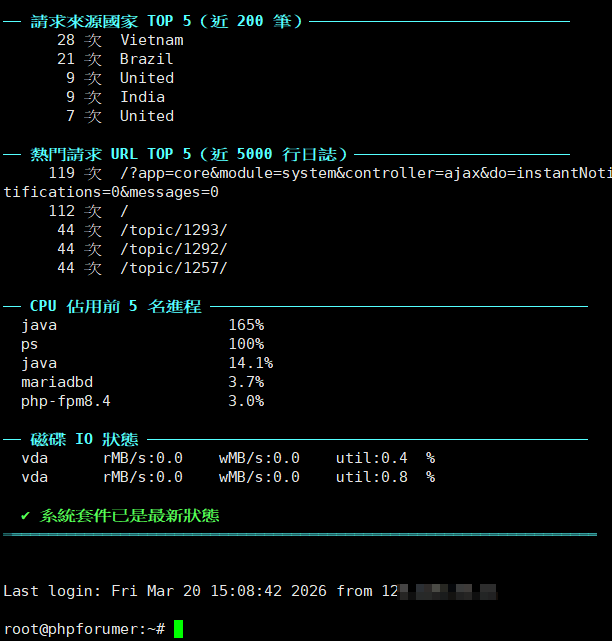612x641 pixels.
Task: Select the Vietnam country entry
Action: (x=151, y=40)
